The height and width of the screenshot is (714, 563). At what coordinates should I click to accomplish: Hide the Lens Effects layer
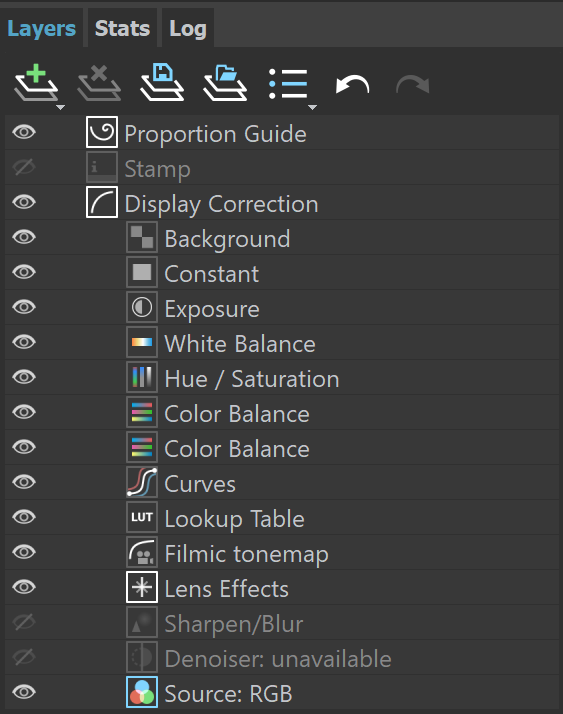point(24,587)
